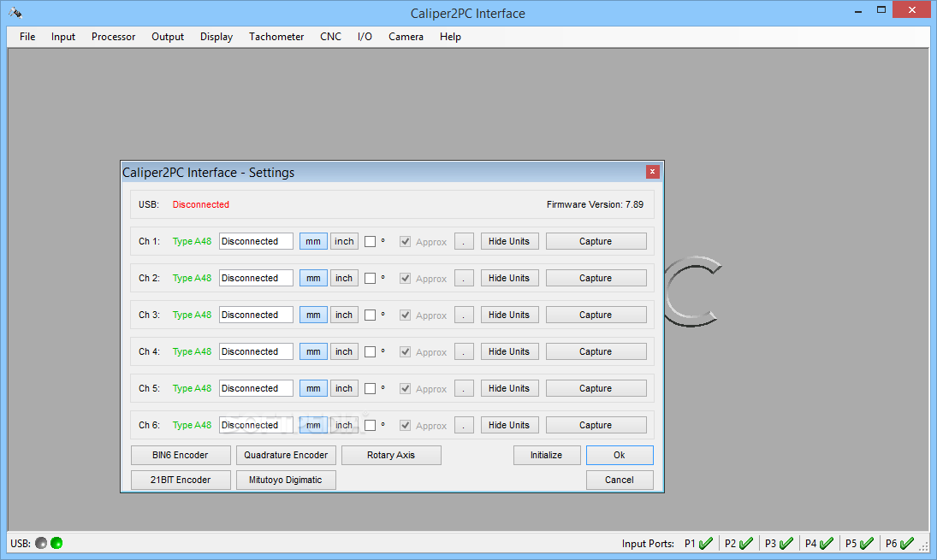Click the Ch 5 Type A48 label
Viewport: 937px width, 560px height.
point(192,389)
